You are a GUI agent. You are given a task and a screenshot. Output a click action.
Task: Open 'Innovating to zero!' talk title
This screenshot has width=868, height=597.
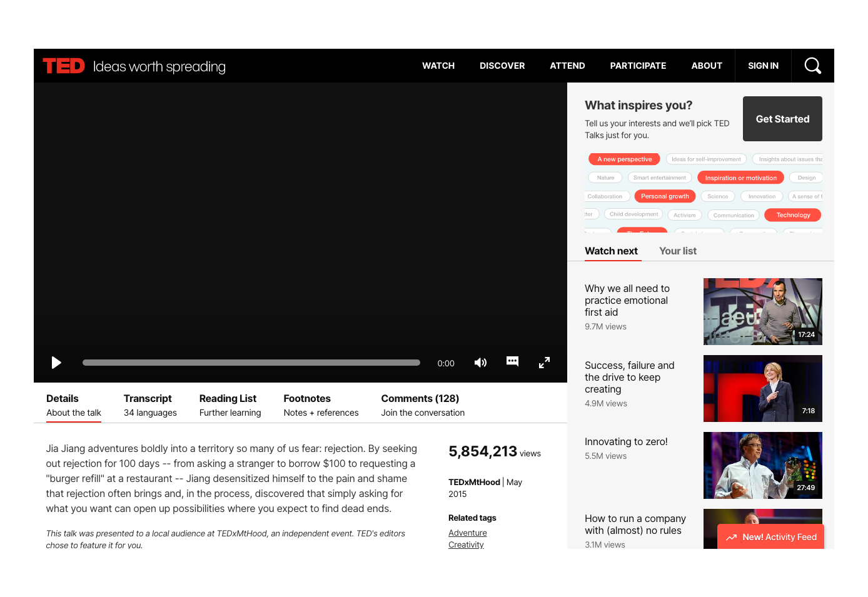point(626,441)
